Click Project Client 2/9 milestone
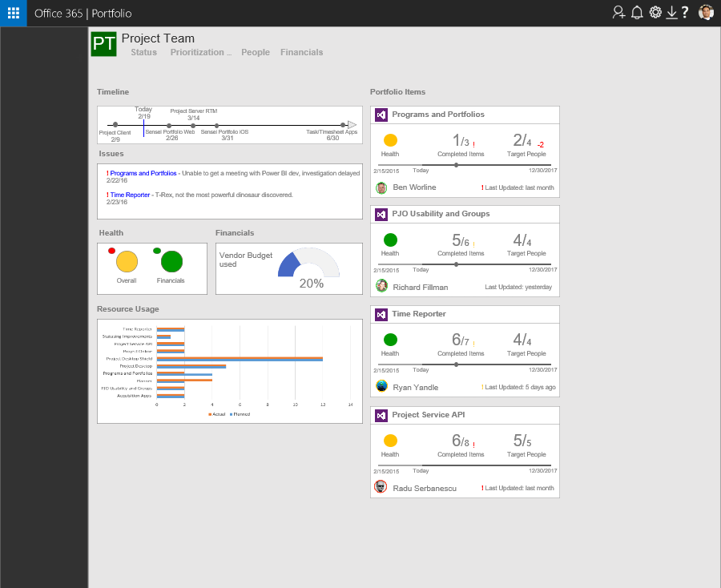 115,125
